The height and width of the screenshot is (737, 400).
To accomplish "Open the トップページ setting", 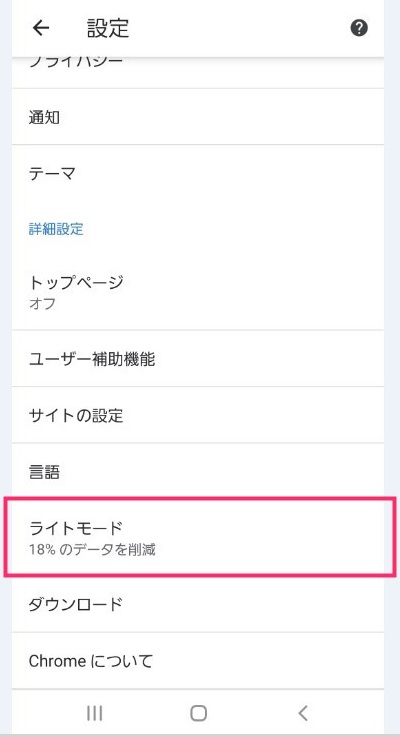I will (x=198, y=291).
